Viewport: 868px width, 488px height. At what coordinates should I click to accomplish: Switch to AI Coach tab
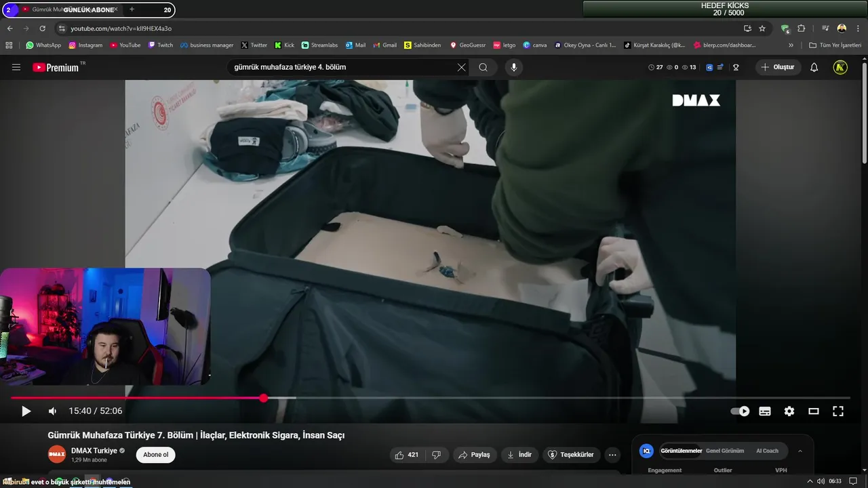pos(767,451)
